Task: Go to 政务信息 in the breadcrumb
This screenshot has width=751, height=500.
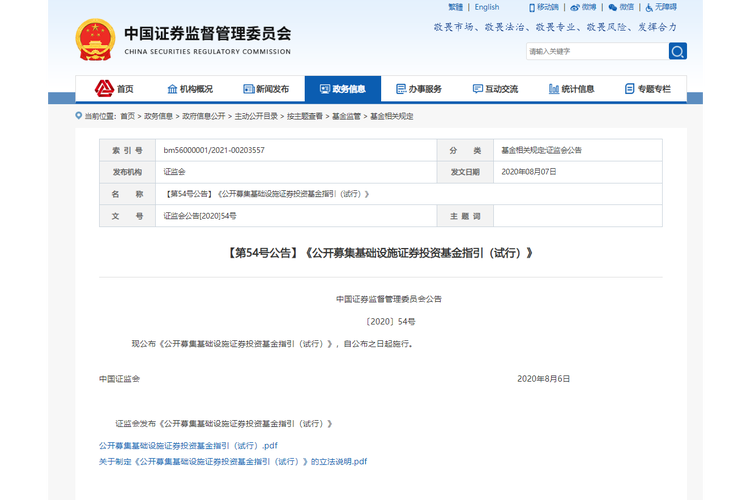Action: click(159, 116)
